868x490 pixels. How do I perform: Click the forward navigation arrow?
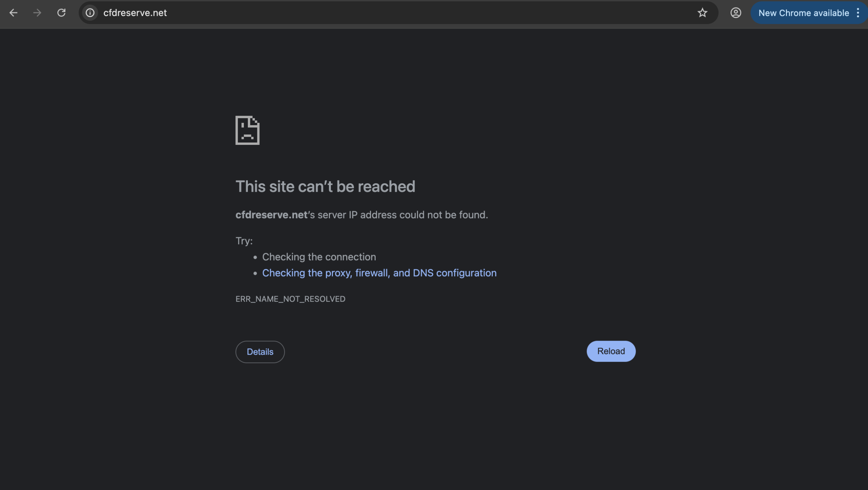click(37, 13)
